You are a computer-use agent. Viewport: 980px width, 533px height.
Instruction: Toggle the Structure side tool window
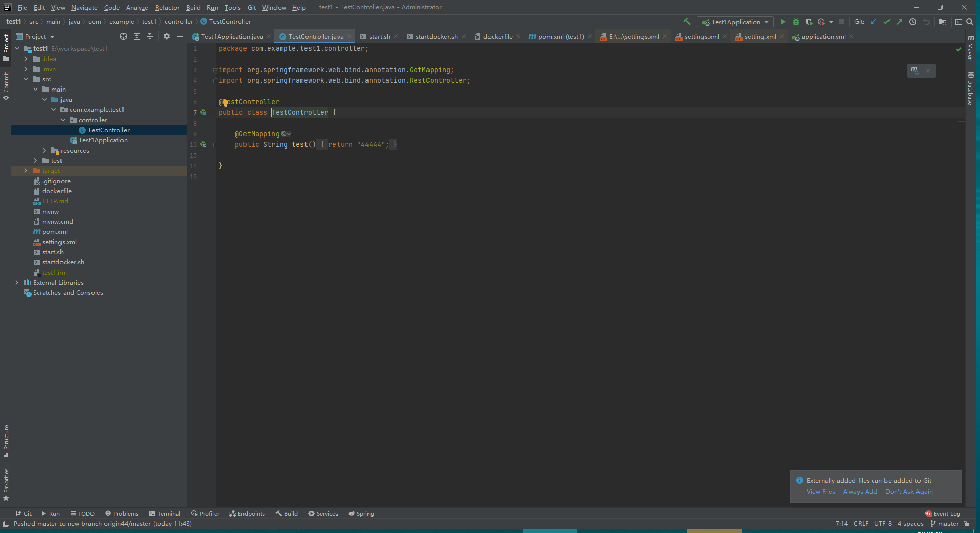6,441
